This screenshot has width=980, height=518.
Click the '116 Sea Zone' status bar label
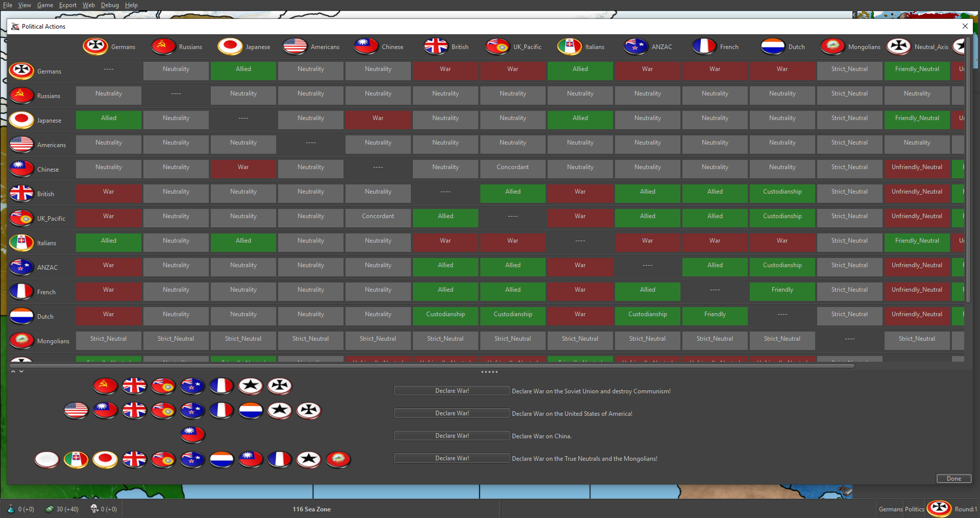(311, 509)
